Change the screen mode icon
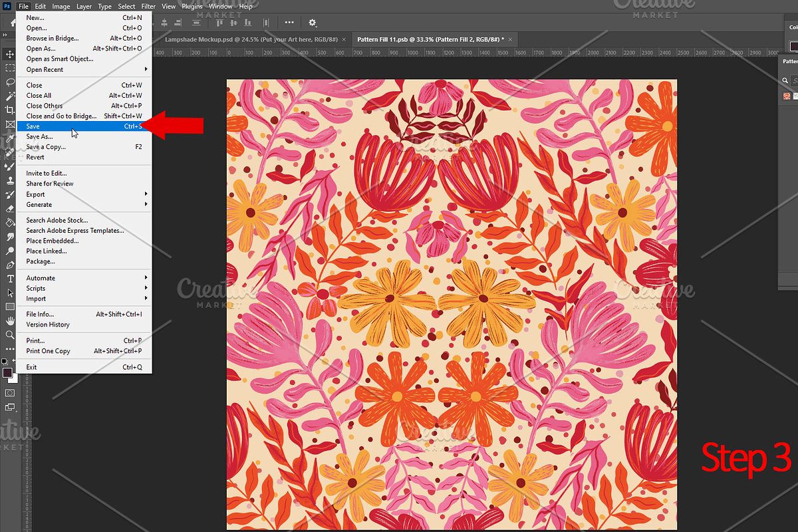This screenshot has width=798, height=532. (x=10, y=407)
